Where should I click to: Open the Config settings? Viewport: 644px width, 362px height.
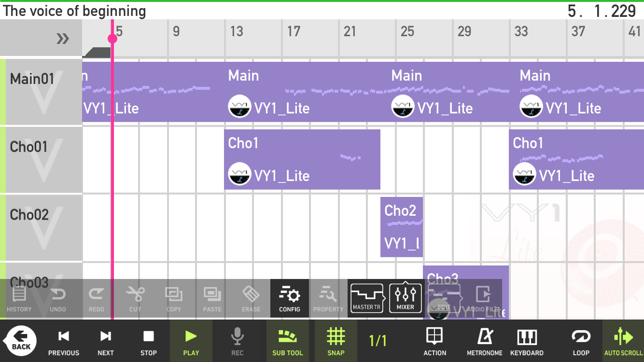point(290,298)
